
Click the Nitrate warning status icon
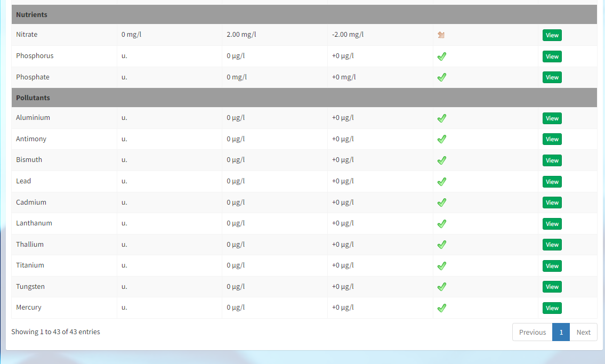(441, 35)
